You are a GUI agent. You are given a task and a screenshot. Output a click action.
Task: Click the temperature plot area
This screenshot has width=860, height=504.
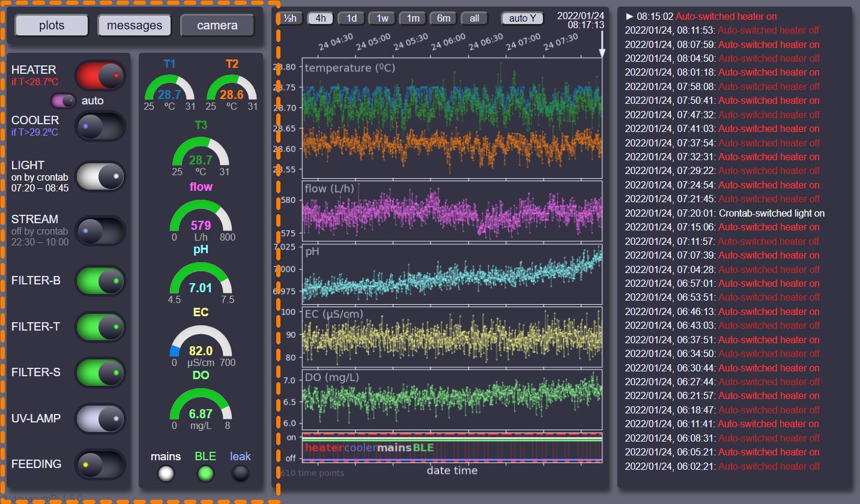(452, 118)
